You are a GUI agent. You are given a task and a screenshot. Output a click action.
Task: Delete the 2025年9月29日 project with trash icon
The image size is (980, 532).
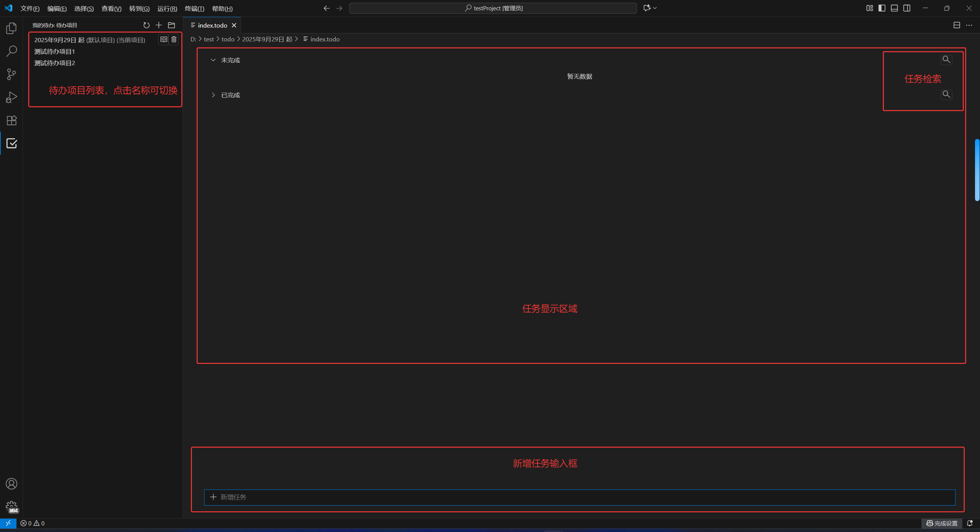pos(174,39)
